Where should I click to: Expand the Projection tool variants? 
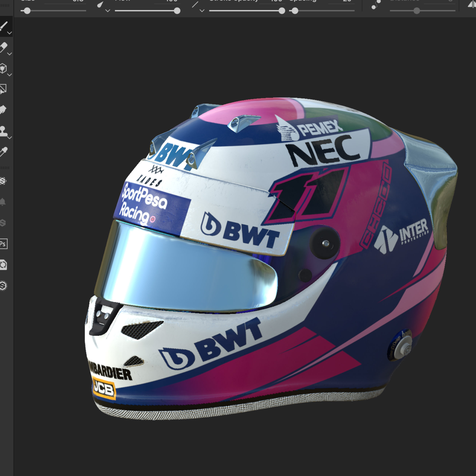coord(10,75)
